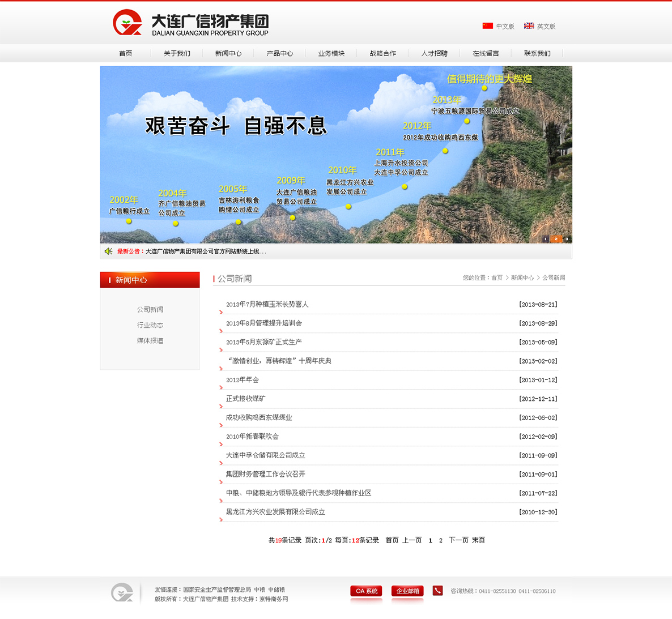672x619 pixels.
Task: Switch banner to slide 3
Action: click(x=566, y=239)
